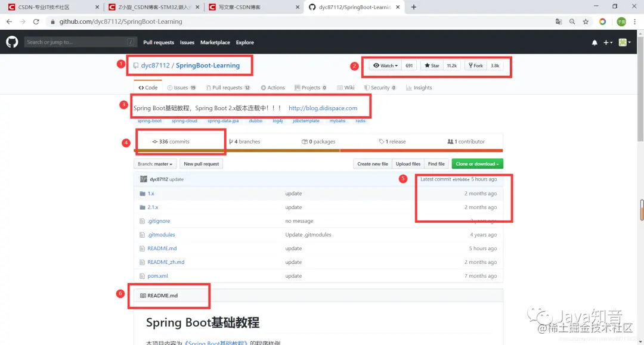Star the repository

432,66
